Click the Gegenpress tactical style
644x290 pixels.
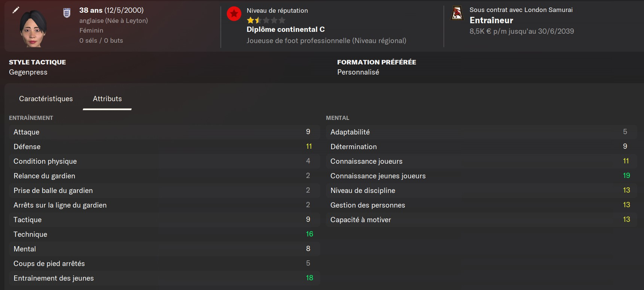coord(28,72)
